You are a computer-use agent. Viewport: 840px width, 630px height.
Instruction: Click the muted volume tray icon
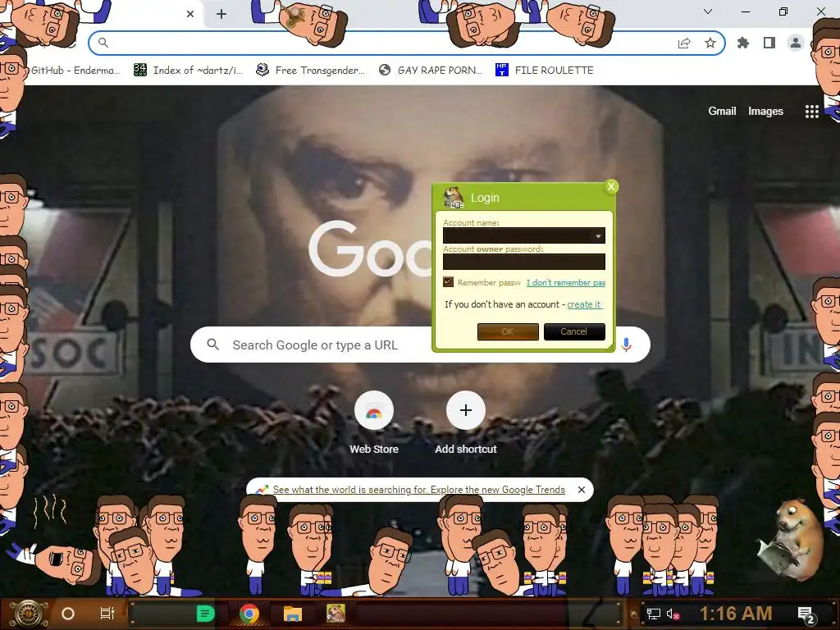coord(673,614)
